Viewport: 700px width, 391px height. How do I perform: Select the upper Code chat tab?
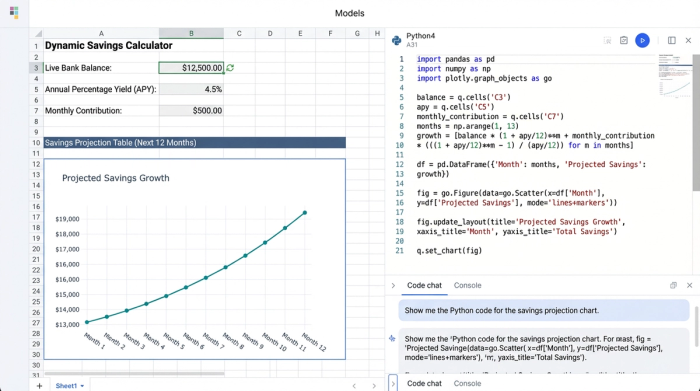(424, 285)
